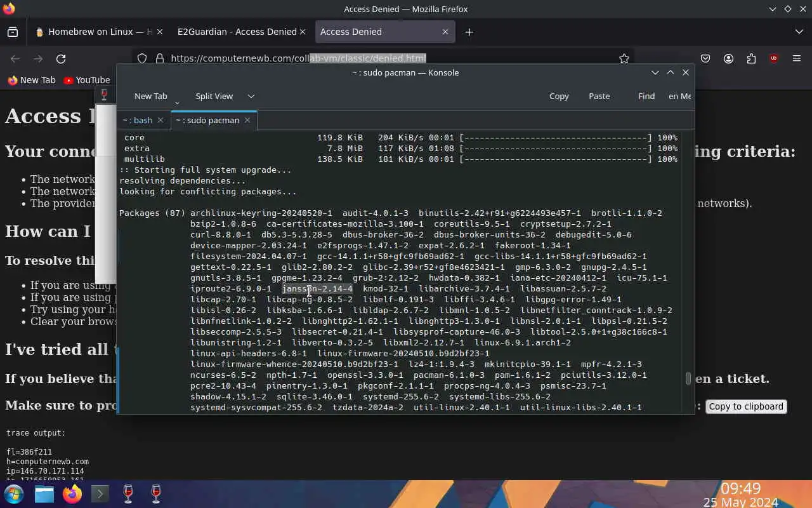Click highlighted 'jansson-2.14-4' package text
Viewport: 812px width, 508px height.
(317, 289)
